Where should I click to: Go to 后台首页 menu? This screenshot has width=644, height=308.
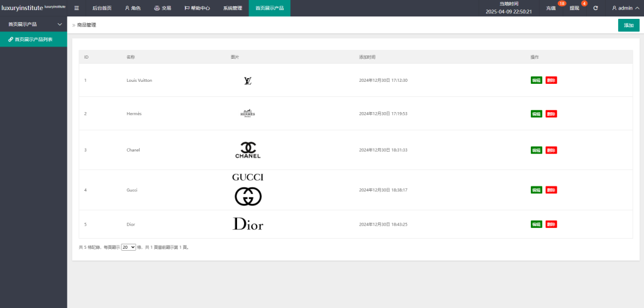102,8
